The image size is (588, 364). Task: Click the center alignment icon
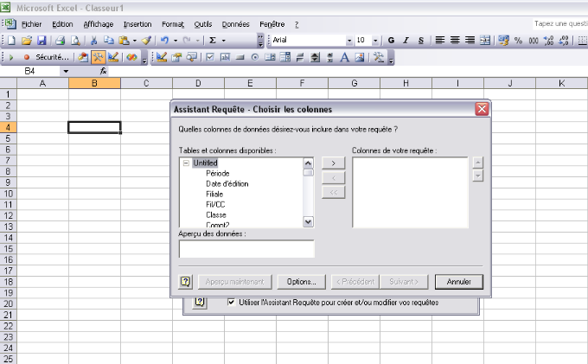click(455, 41)
